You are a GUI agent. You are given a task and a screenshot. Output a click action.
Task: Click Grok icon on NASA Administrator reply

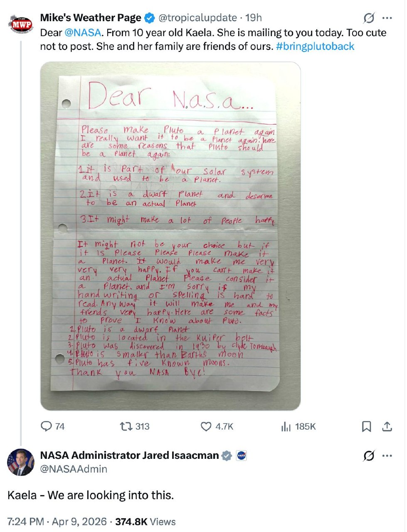[x=369, y=456]
